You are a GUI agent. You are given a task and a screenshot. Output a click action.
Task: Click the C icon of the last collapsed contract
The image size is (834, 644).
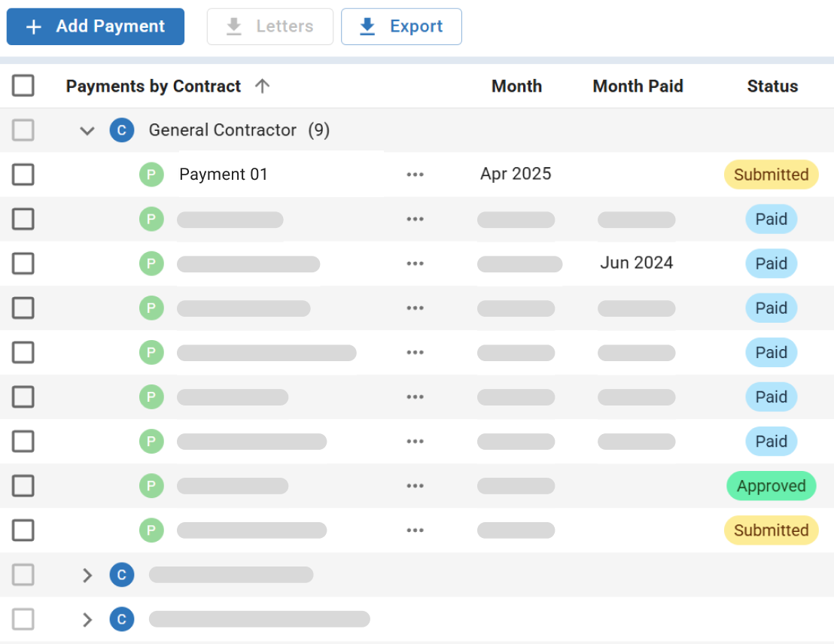(122, 618)
